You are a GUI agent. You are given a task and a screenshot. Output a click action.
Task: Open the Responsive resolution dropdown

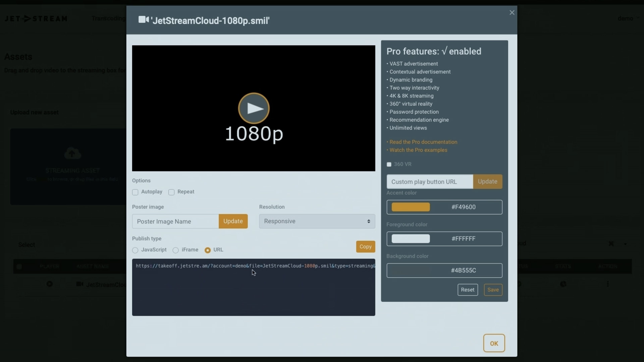click(316, 221)
